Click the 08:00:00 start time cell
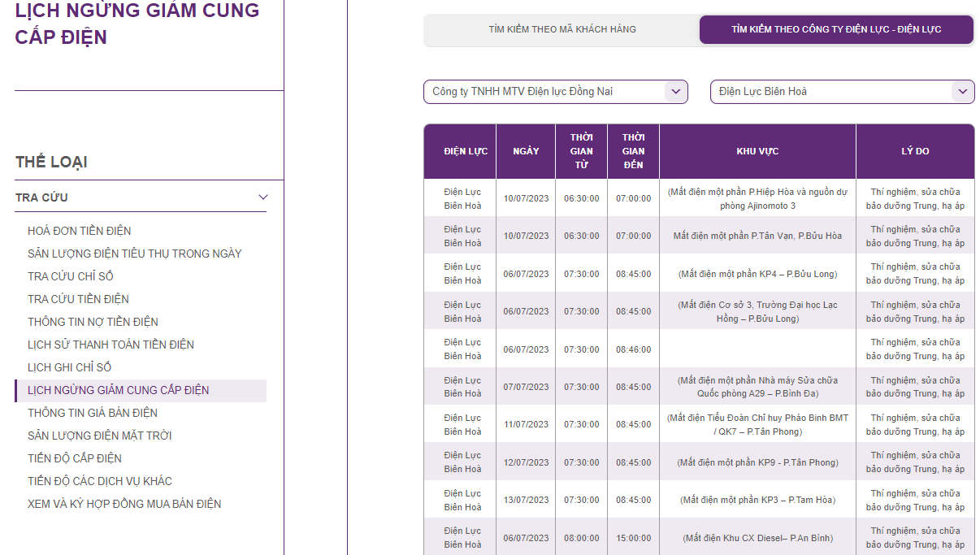 (582, 538)
